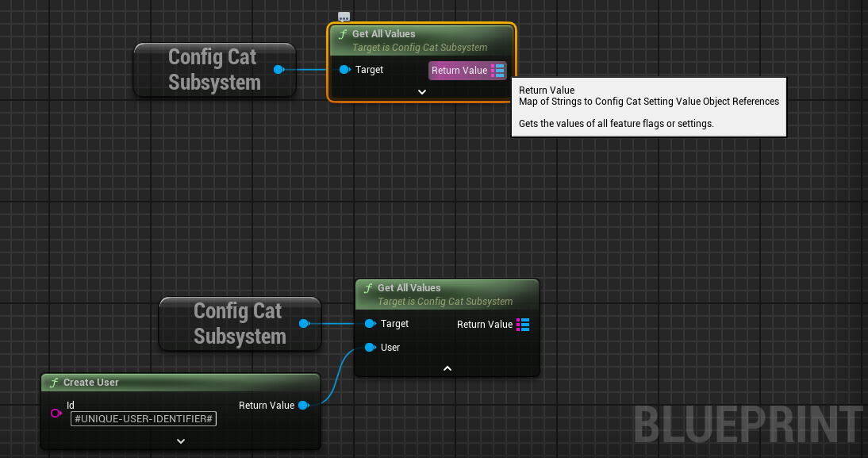This screenshot has width=868, height=458.
Task: Click the map container icon next to Return Value
Action: point(498,71)
